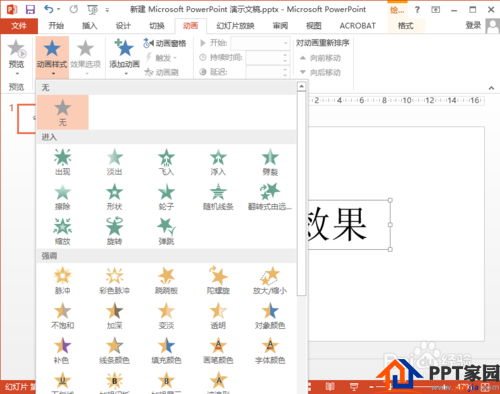Click the Undo arrow icon

click(x=49, y=9)
